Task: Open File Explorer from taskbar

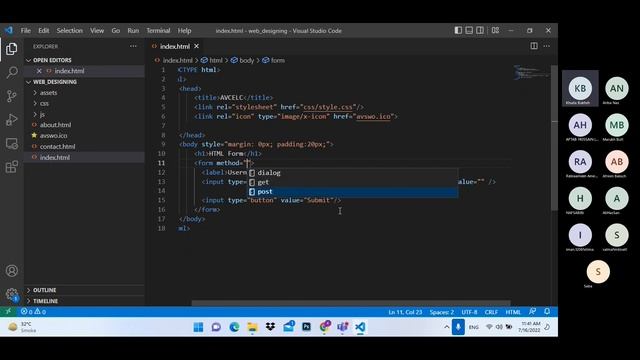Action: pyautogui.click(x=252, y=327)
